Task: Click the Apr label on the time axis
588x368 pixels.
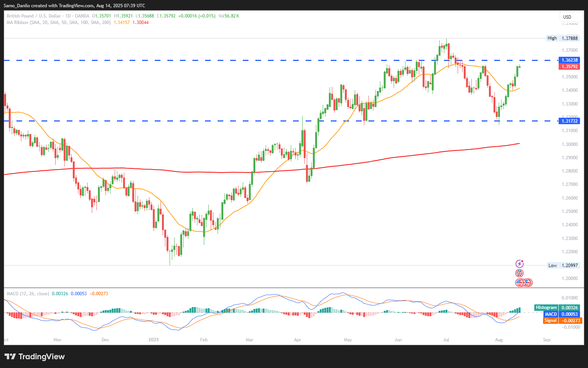Action: [x=298, y=339]
